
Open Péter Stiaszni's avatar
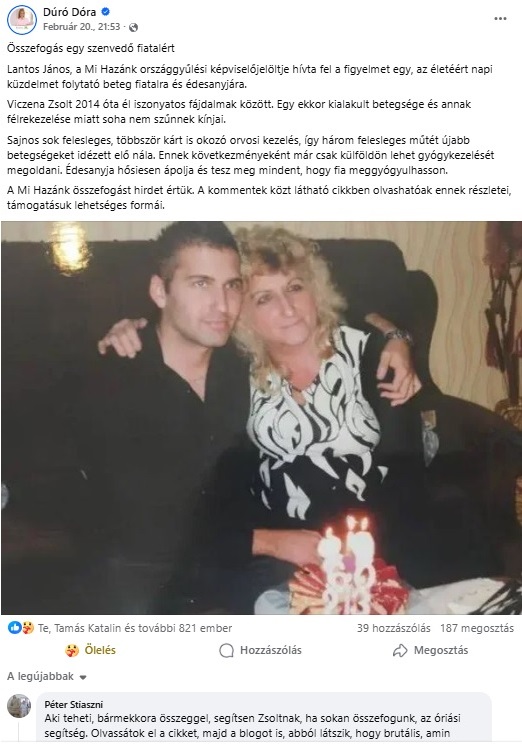tap(19, 706)
